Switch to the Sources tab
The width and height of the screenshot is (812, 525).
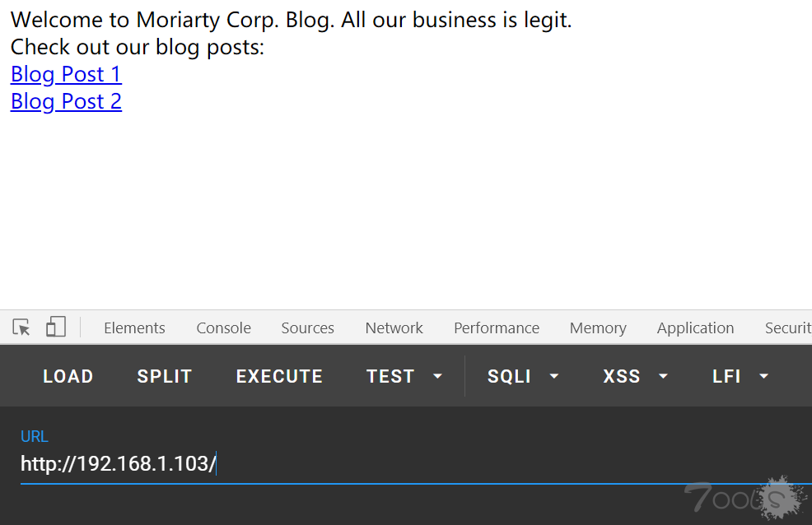(308, 328)
